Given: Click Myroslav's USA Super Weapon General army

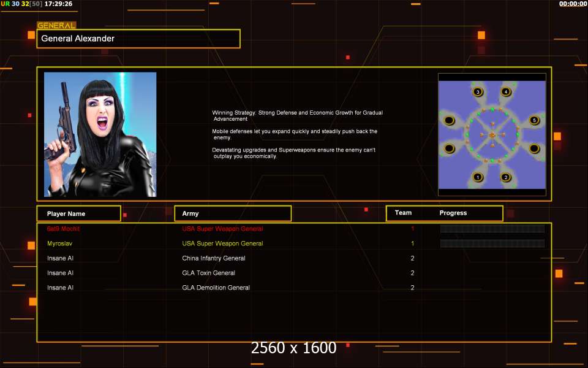Looking at the screenshot, I should pyautogui.click(x=222, y=243).
